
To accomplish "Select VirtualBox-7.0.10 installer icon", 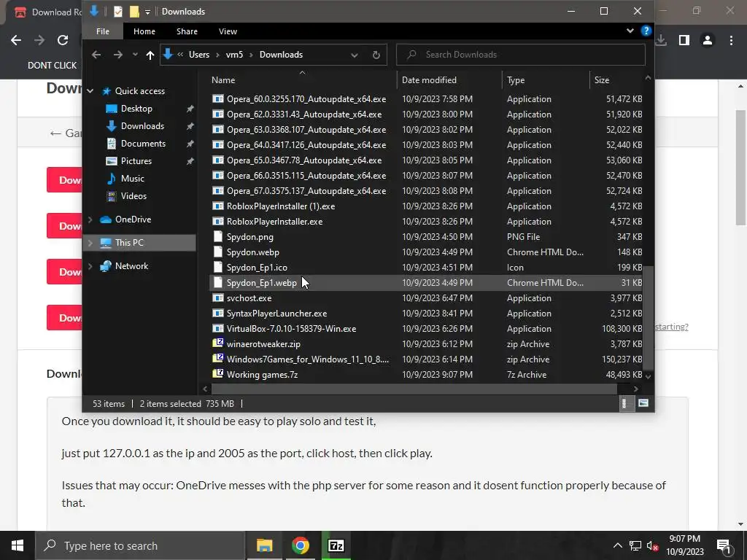I will click(217, 329).
